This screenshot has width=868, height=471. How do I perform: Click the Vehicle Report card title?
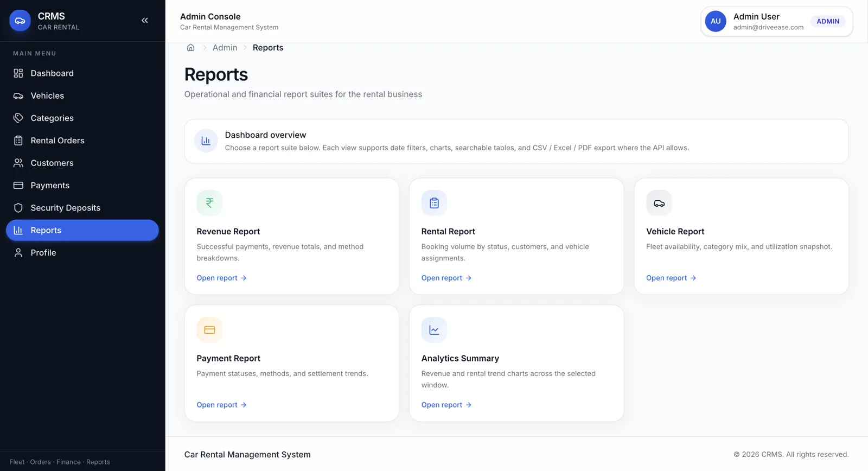click(x=675, y=232)
